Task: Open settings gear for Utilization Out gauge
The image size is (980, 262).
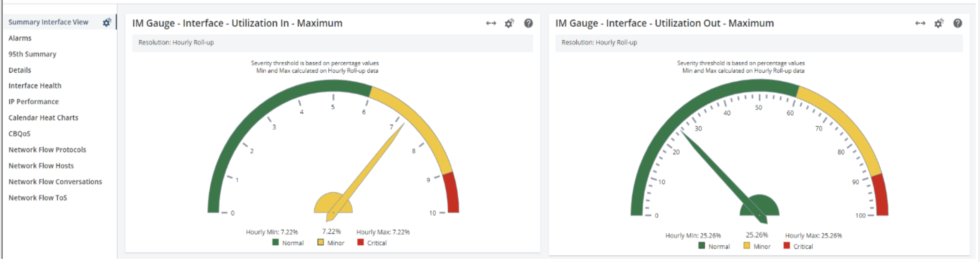Action: pos(938,23)
